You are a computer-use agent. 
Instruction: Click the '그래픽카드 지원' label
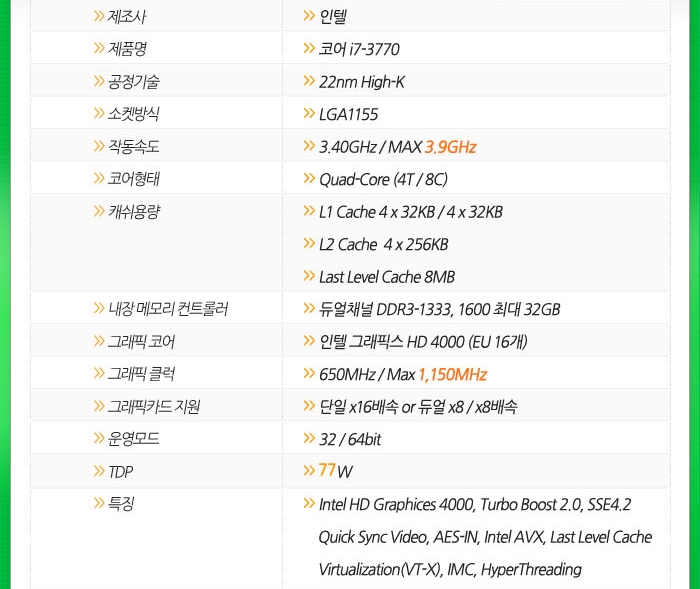(x=154, y=406)
